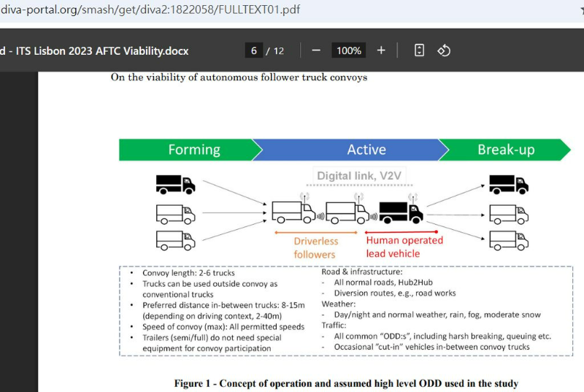Image resolution: width=584 pixels, height=392 pixels.
Task: Click the fit to page icon
Action: (x=419, y=50)
